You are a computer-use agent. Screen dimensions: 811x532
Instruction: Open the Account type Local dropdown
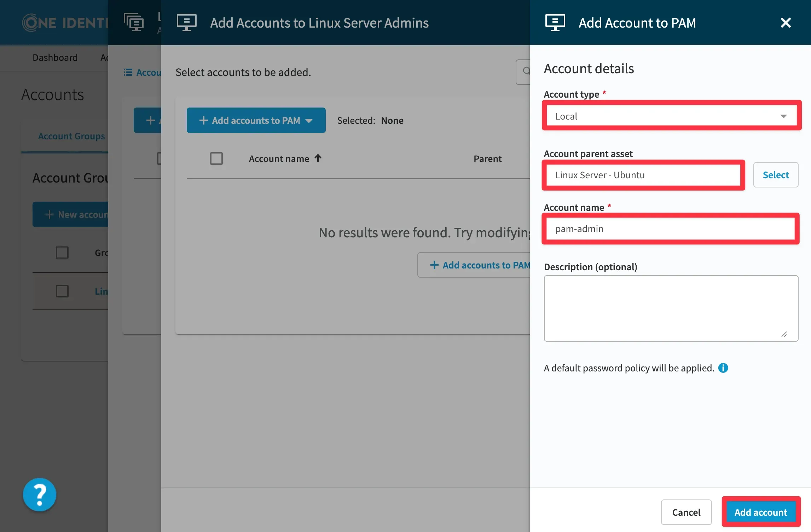point(671,116)
